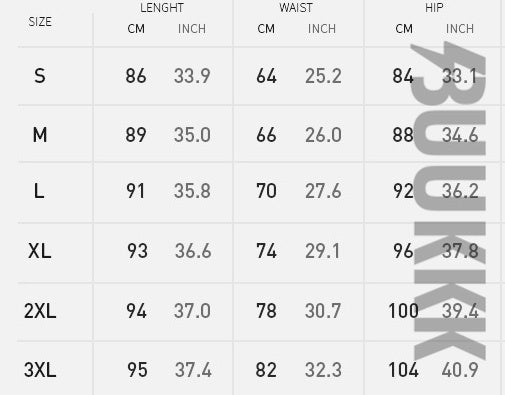Click length value 86 for size S
Image resolution: width=505 pixels, height=395 pixels.
[x=136, y=76]
